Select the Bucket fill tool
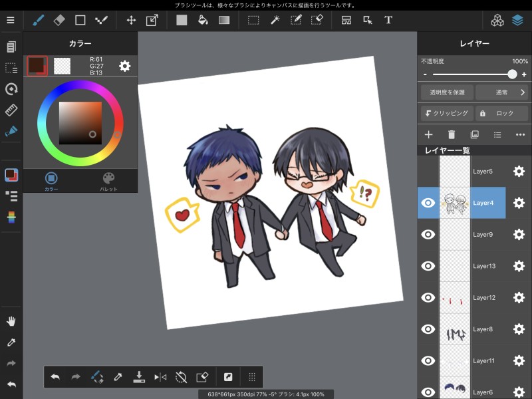 click(x=203, y=20)
